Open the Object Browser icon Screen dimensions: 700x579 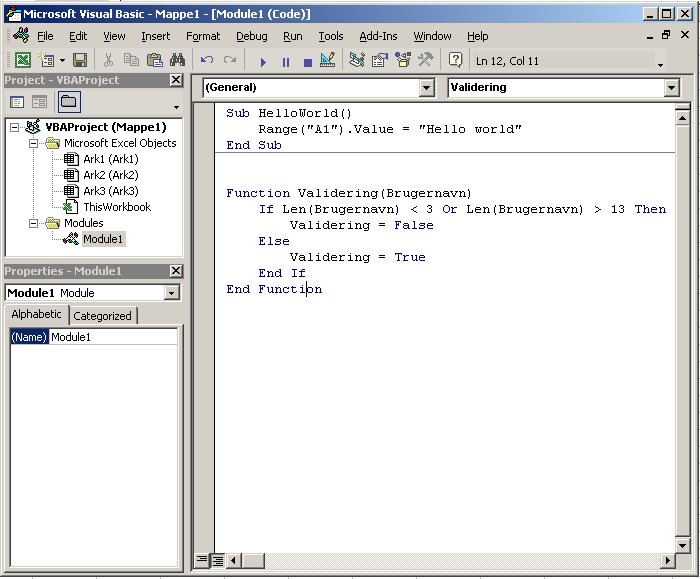[x=402, y=61]
